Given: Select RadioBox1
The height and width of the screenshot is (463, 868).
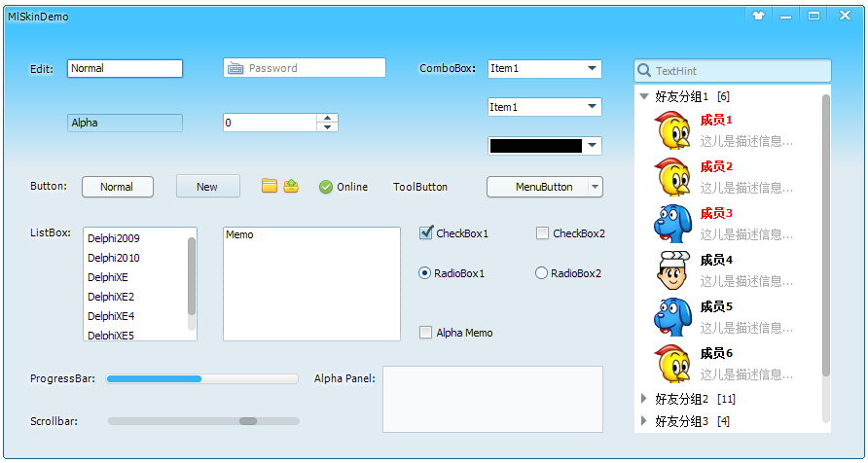Looking at the screenshot, I should [x=424, y=273].
